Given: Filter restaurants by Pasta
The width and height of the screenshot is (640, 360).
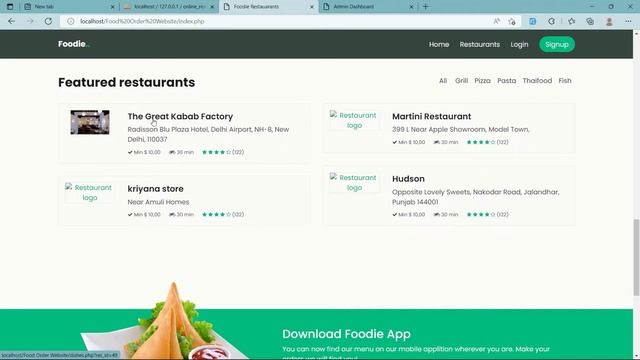Looking at the screenshot, I should tap(507, 81).
